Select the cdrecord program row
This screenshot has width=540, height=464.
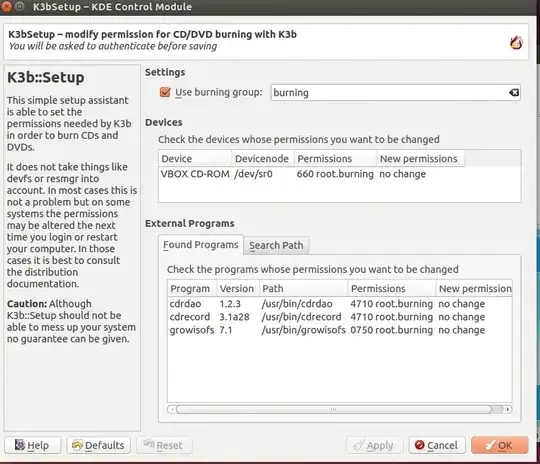[x=339, y=317]
